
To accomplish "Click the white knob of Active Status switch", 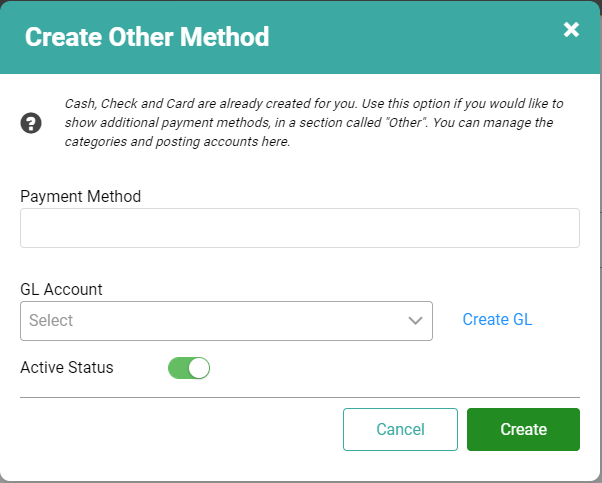I will pos(199,368).
